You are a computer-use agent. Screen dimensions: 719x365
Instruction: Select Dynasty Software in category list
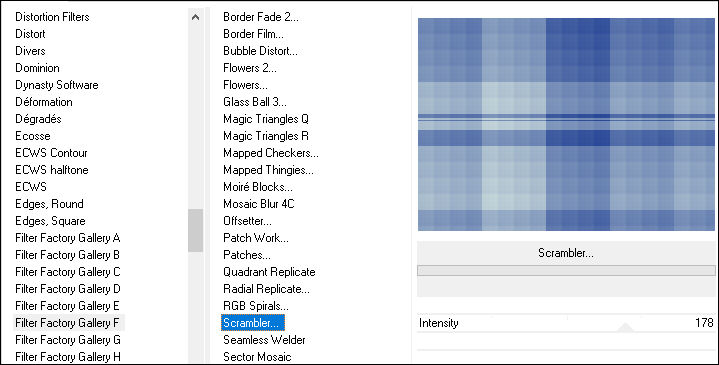(57, 85)
